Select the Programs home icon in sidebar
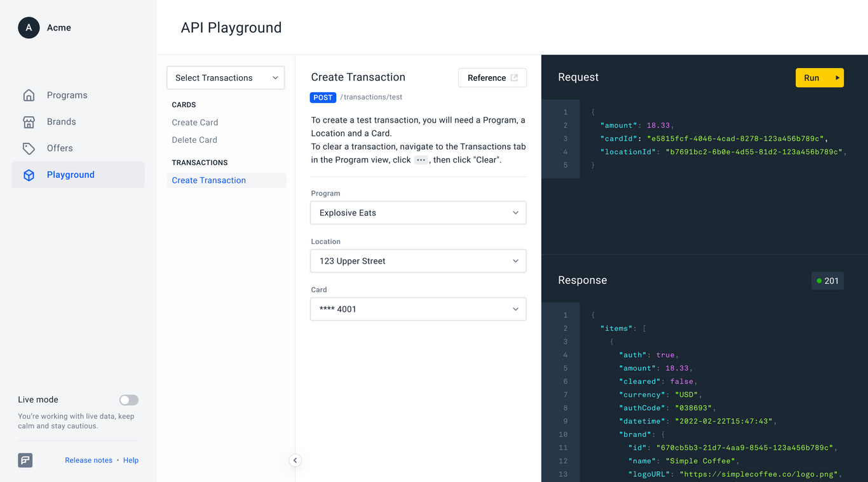This screenshot has height=482, width=868. coord(29,95)
